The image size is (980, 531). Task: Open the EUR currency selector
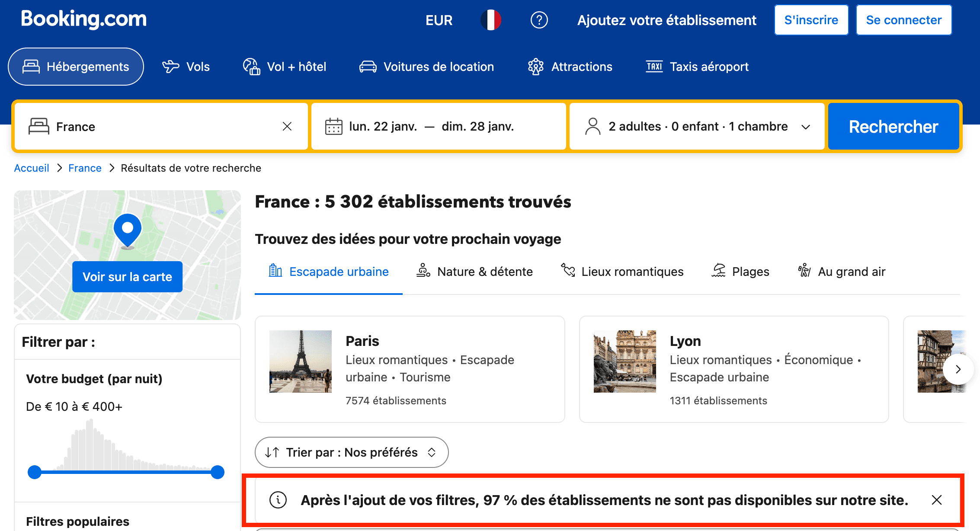[439, 20]
